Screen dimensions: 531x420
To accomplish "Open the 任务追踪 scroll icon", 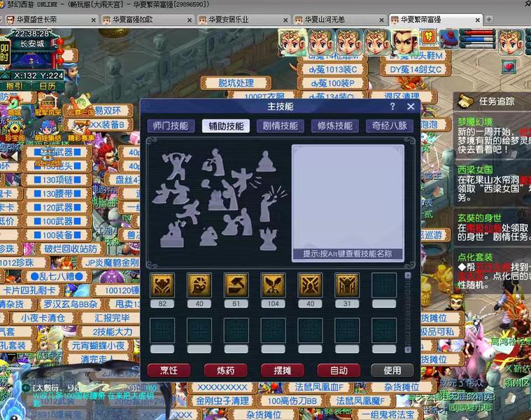I will pyautogui.click(x=465, y=101).
